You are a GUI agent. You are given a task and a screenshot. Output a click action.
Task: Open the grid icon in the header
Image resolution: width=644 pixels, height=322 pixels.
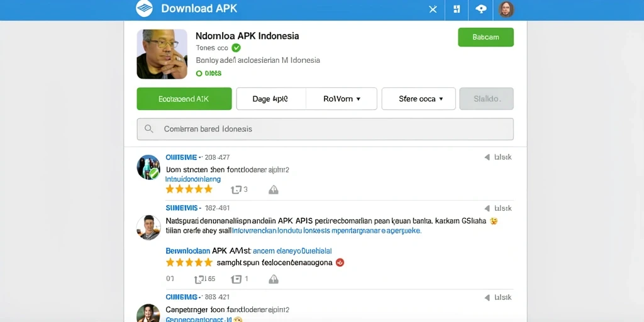pos(457,9)
